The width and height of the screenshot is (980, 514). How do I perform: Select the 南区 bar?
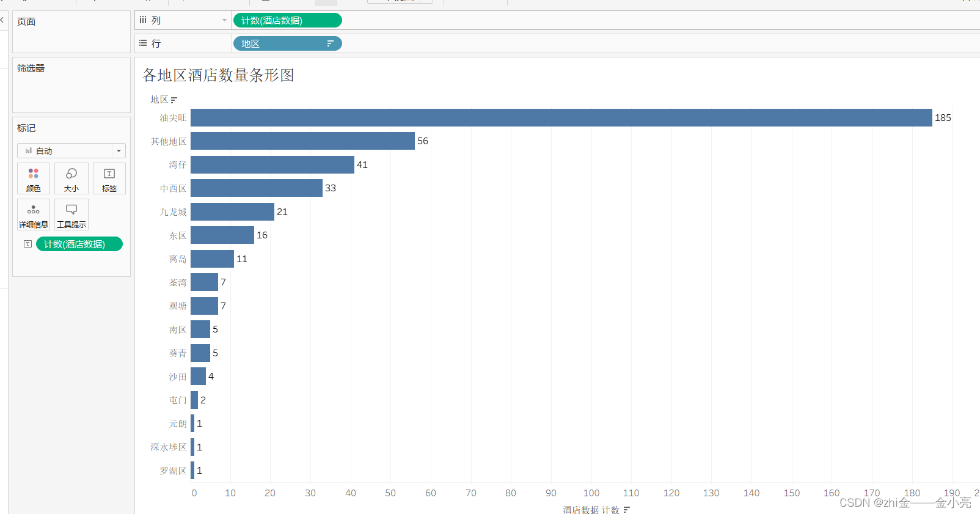point(200,329)
